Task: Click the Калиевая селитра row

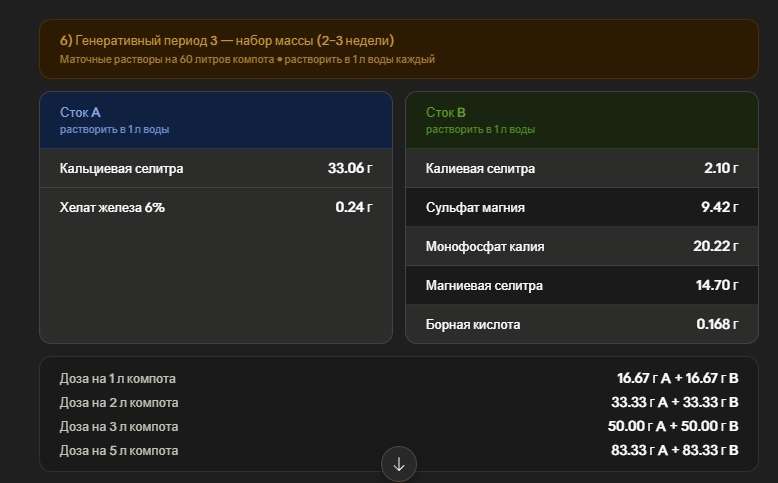Action: [x=582, y=168]
